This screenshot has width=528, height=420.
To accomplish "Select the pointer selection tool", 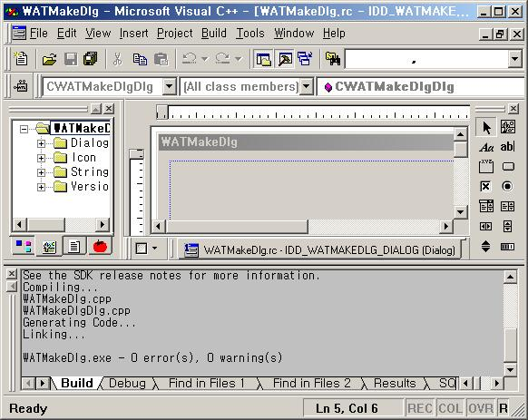I will point(486,127).
